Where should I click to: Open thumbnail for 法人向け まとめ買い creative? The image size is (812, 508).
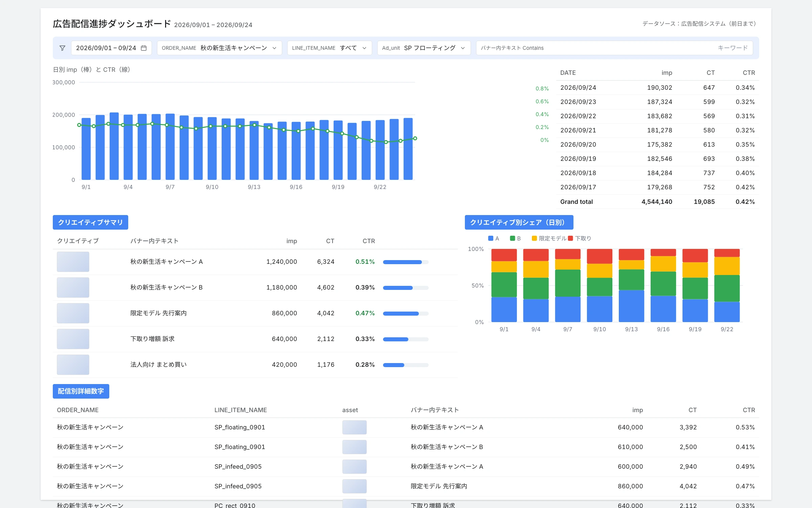73,365
